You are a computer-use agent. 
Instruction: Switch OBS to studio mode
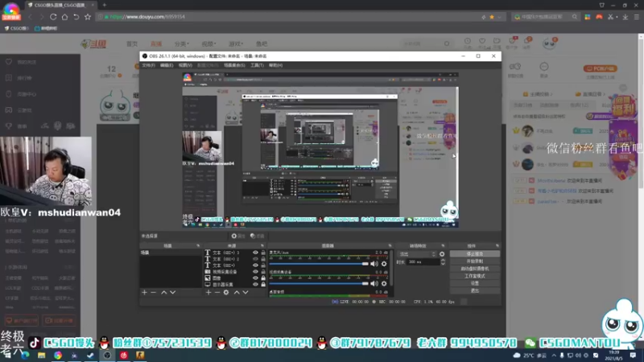pyautogui.click(x=475, y=276)
